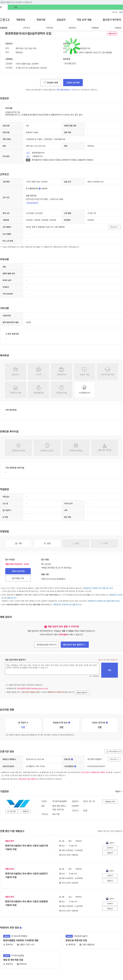Image resolution: width=123 pixels, height=980 pixels.
Task: Click 요약보기 for 시운전 요원(기계 posting
Action: click(110, 848)
